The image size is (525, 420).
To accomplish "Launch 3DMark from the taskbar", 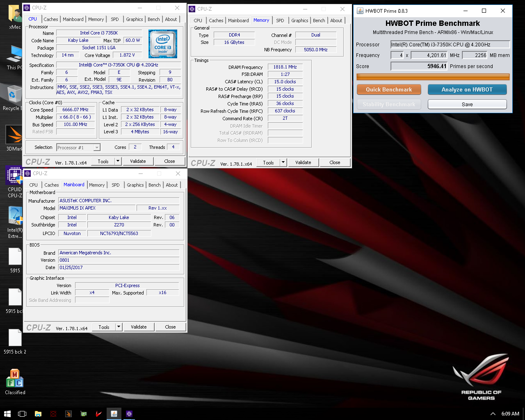I will pyautogui.click(x=68, y=413).
